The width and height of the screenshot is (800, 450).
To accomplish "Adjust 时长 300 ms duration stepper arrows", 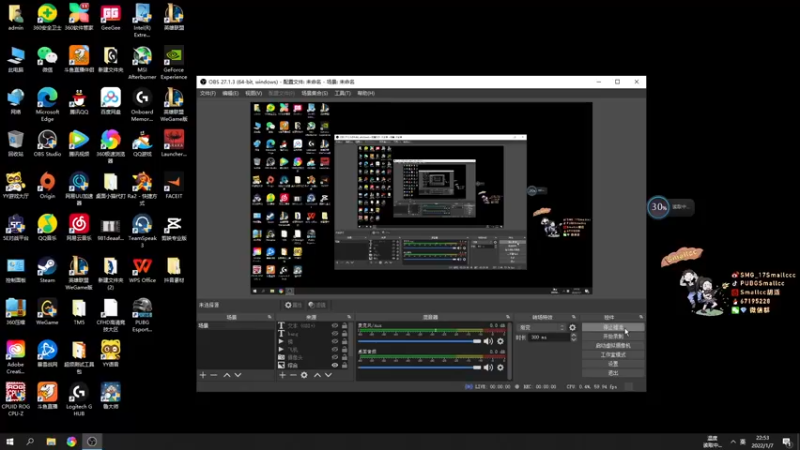I will [x=573, y=337].
